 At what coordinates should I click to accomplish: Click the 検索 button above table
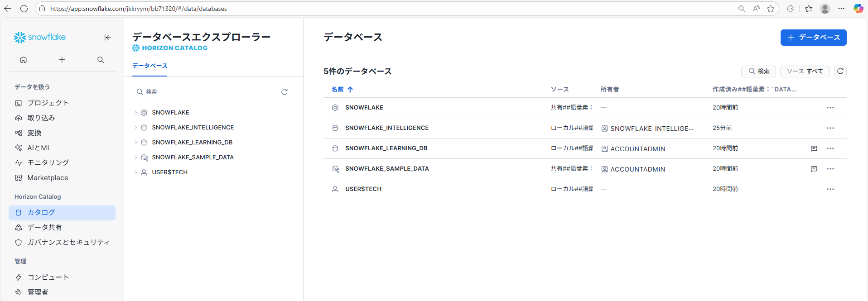coord(759,71)
